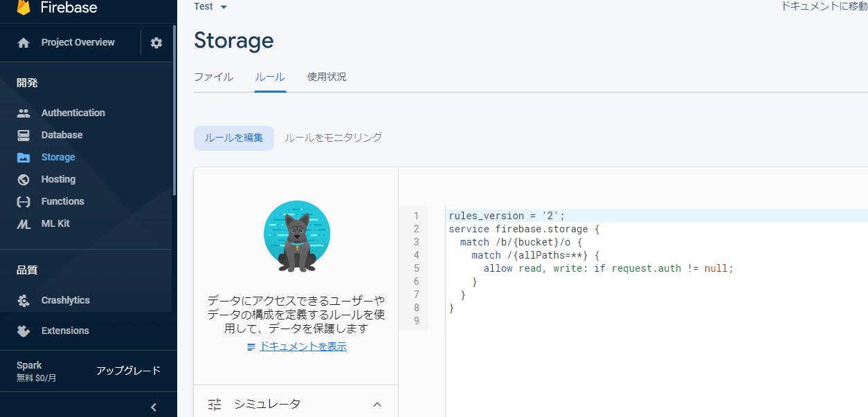Screen dimensions: 868x417
Task: Open Crashlytics under 品質
Action: click(x=67, y=300)
